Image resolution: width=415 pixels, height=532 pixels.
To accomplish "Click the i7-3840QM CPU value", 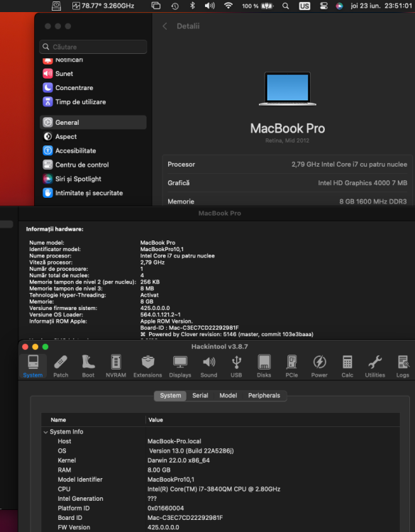I will [214, 489].
